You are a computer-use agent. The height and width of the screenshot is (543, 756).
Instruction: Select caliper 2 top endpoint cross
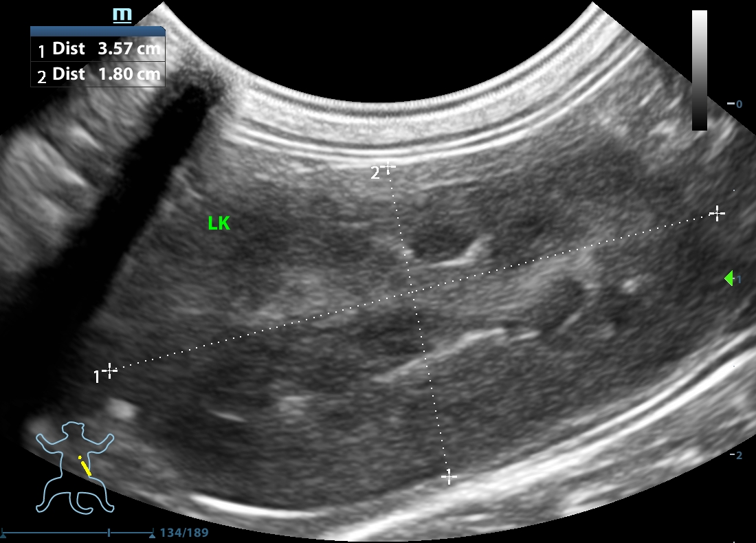click(389, 166)
